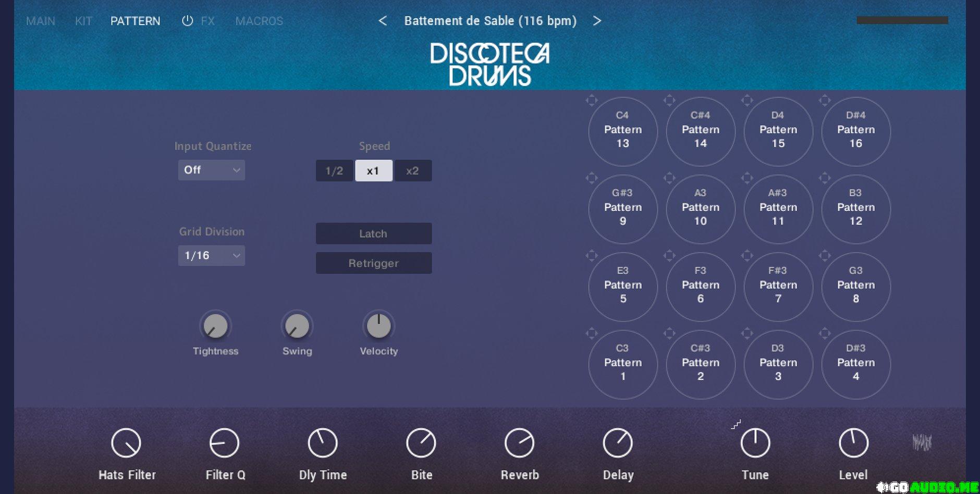Trigger Pattern 12 on B3
The image size is (980, 494).
tap(856, 209)
